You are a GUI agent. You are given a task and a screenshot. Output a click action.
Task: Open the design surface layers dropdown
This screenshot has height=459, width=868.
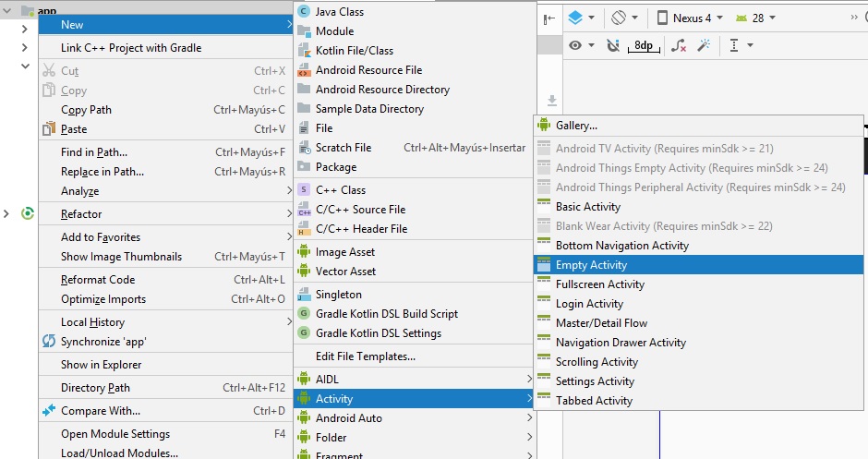581,18
